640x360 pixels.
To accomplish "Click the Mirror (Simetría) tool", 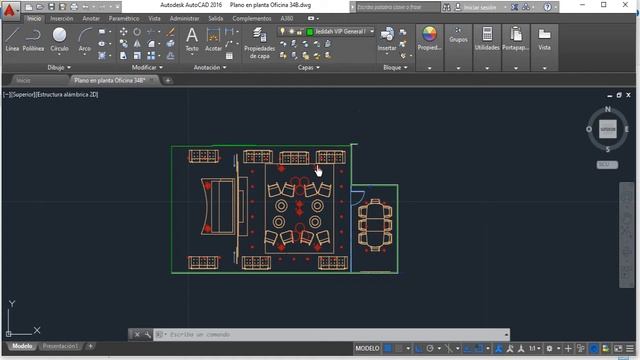I will [137, 44].
